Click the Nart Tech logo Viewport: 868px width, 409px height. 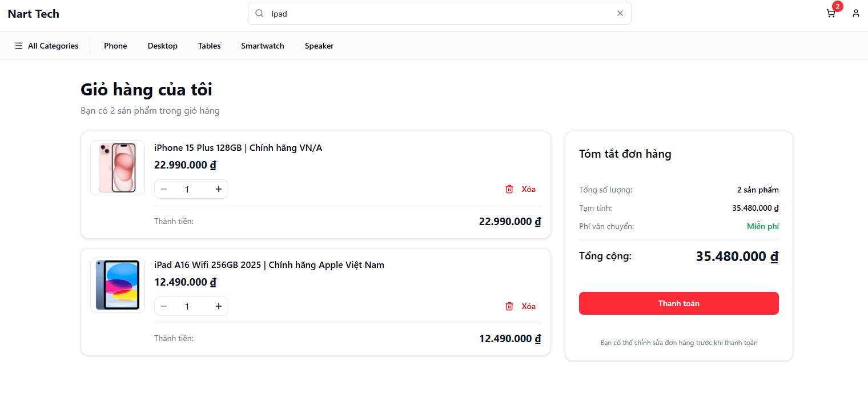point(33,13)
